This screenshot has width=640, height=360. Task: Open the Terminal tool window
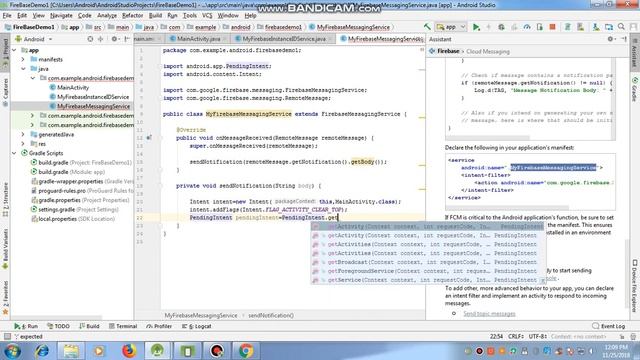(x=123, y=326)
